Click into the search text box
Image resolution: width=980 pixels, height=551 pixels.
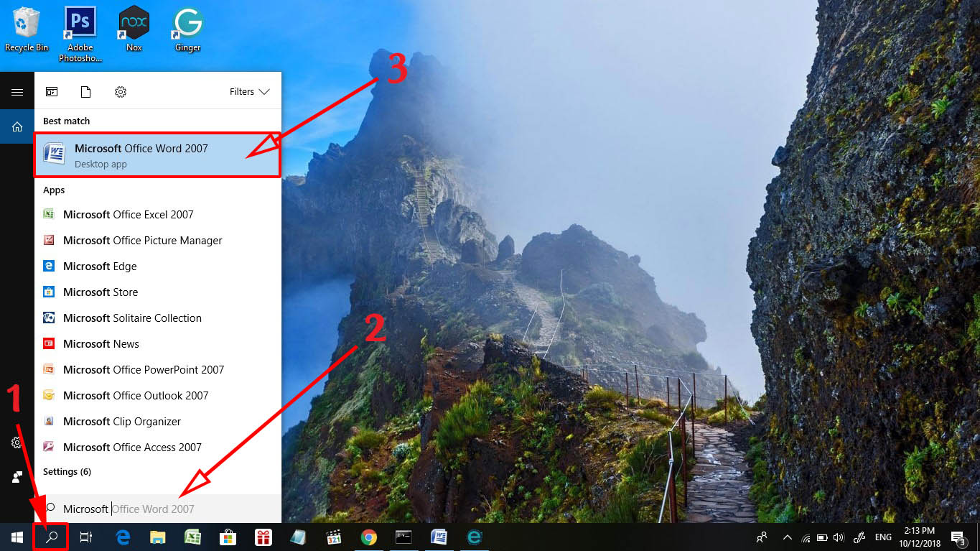(157, 509)
